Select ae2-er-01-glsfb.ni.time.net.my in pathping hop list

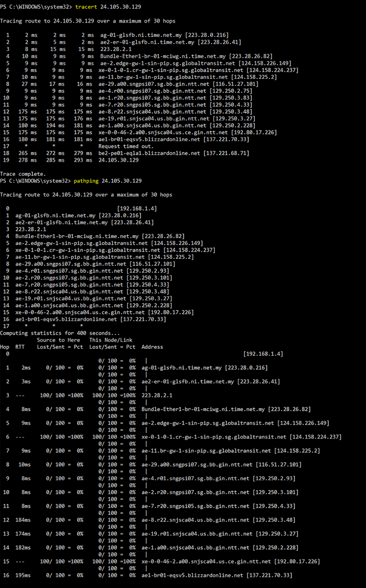tap(62, 222)
